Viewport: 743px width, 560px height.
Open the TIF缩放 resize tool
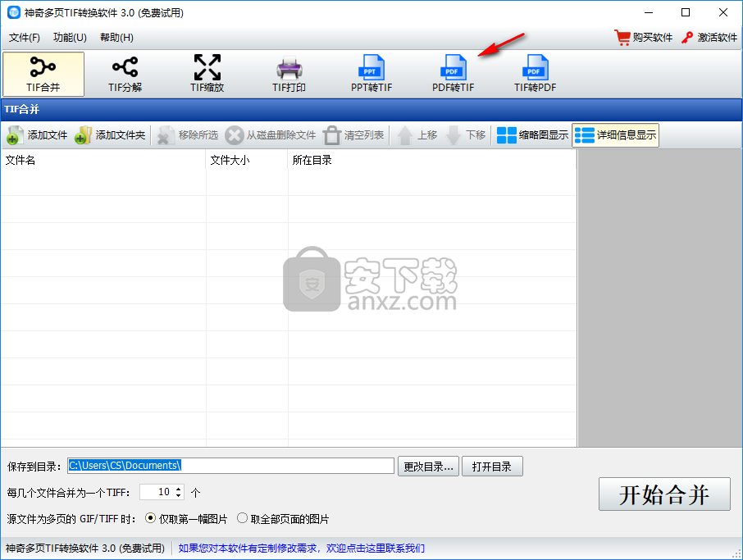point(207,75)
